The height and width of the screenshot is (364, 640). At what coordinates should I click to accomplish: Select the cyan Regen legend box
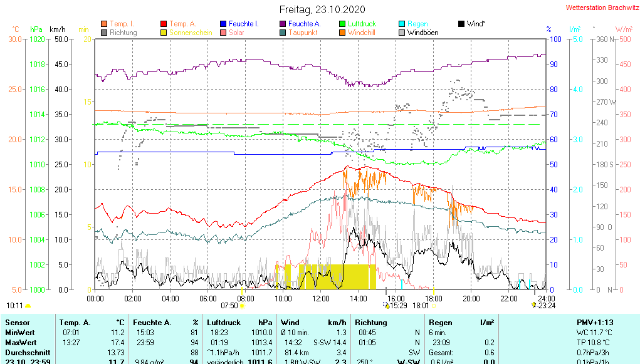tap(402, 24)
